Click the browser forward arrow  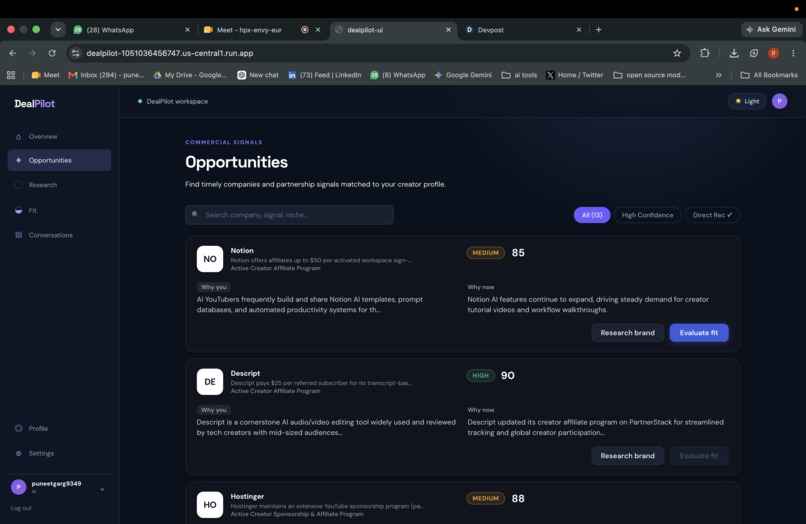(x=32, y=53)
